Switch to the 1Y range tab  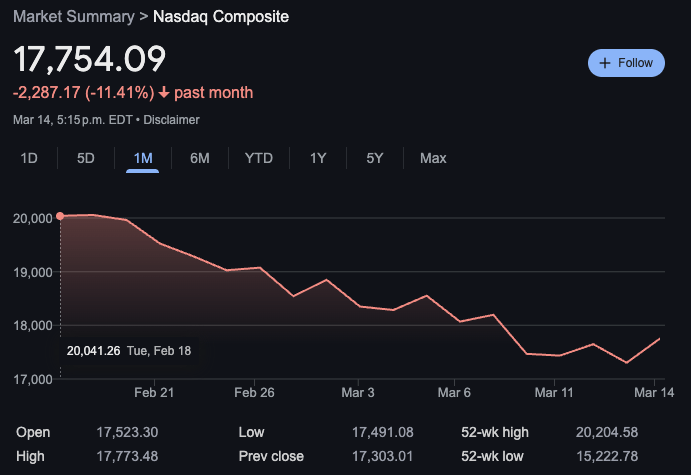coord(318,158)
